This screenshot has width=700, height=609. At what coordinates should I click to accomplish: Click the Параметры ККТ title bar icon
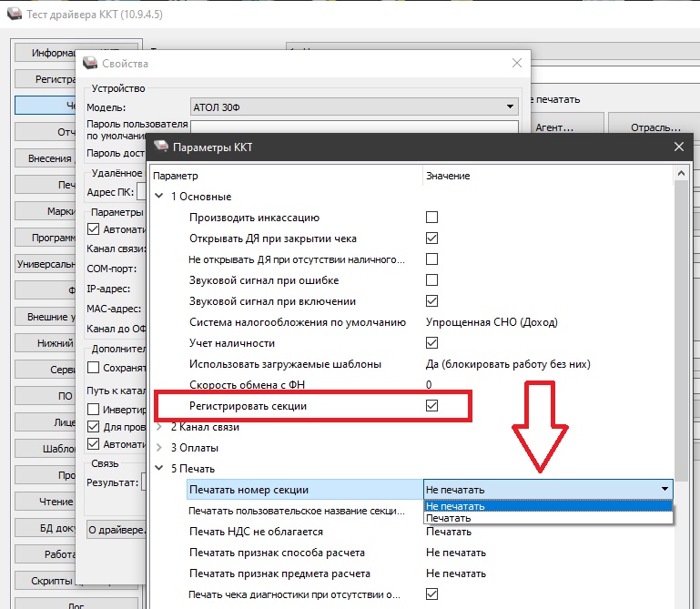click(x=161, y=147)
